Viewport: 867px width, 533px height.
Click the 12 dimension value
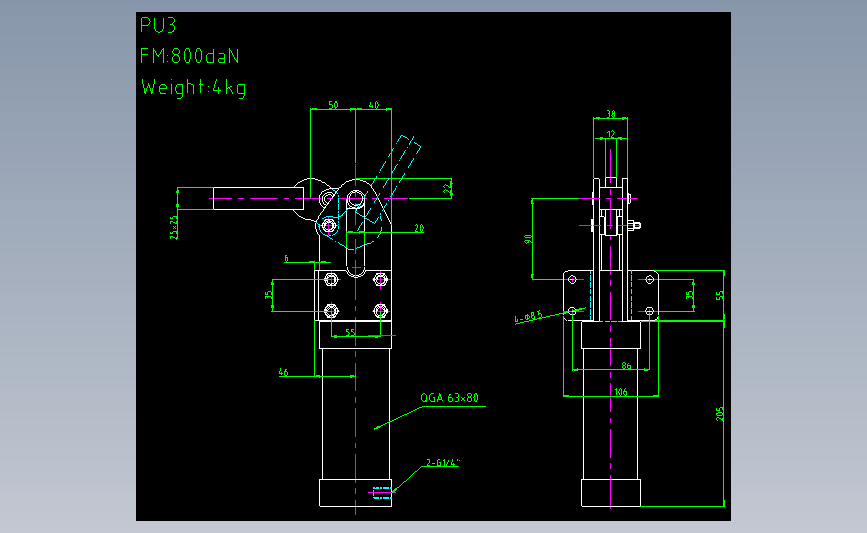tap(610, 134)
